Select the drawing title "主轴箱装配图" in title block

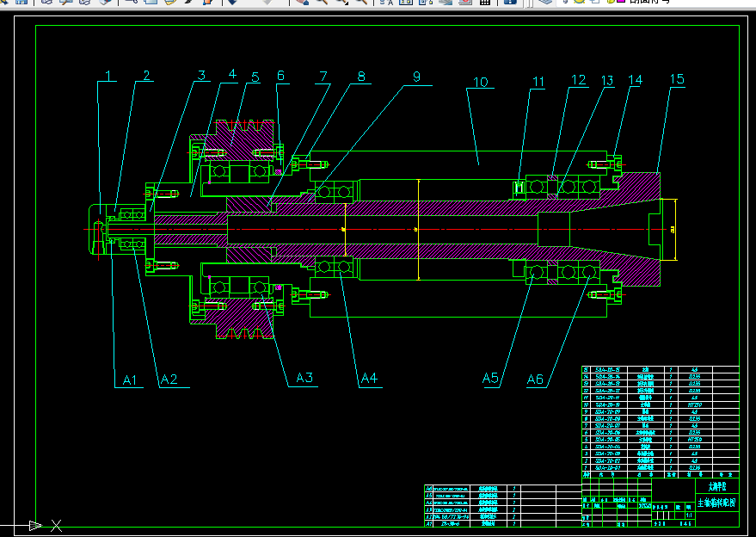[717, 503]
